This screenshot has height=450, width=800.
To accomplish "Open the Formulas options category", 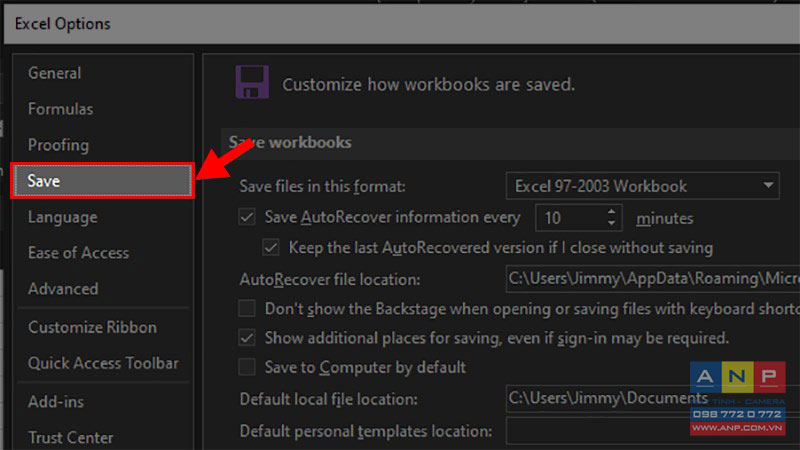I will tap(60, 109).
